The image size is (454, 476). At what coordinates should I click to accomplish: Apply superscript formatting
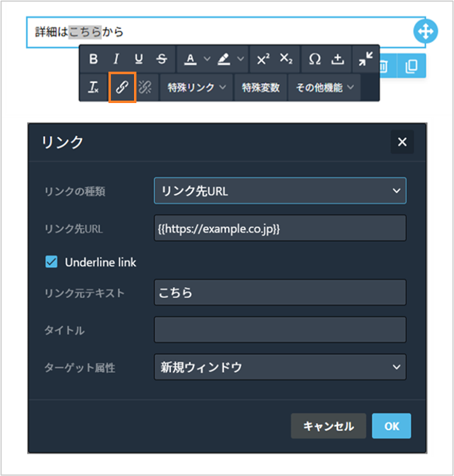click(263, 59)
